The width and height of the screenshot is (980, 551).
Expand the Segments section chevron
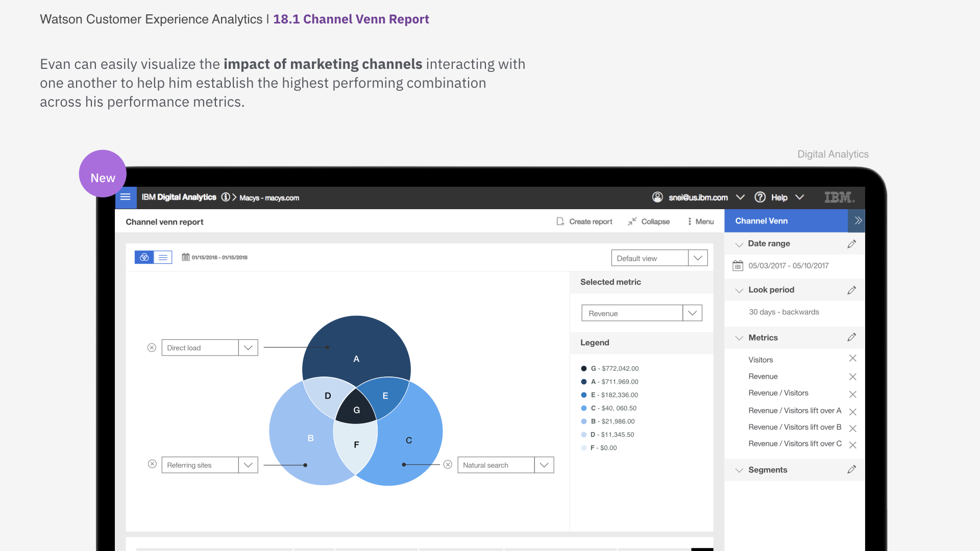(739, 470)
